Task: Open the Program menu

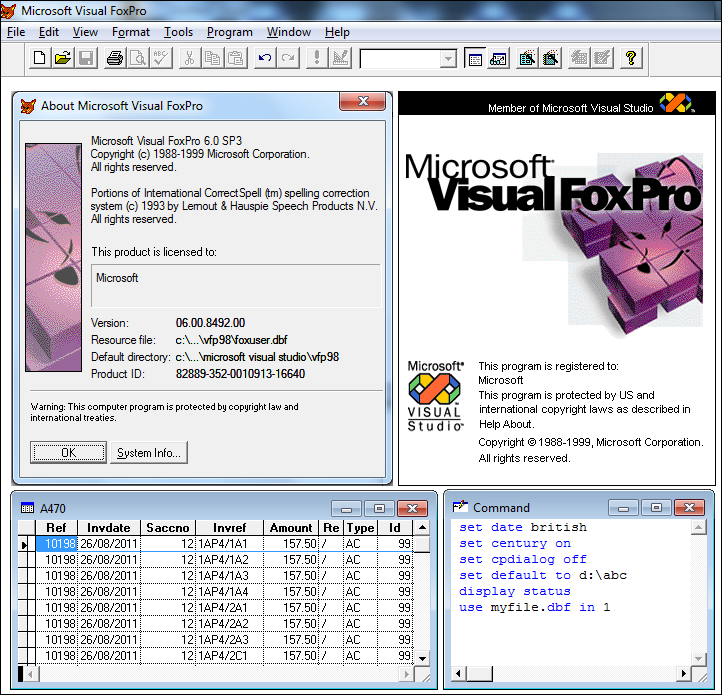Action: pos(229,32)
